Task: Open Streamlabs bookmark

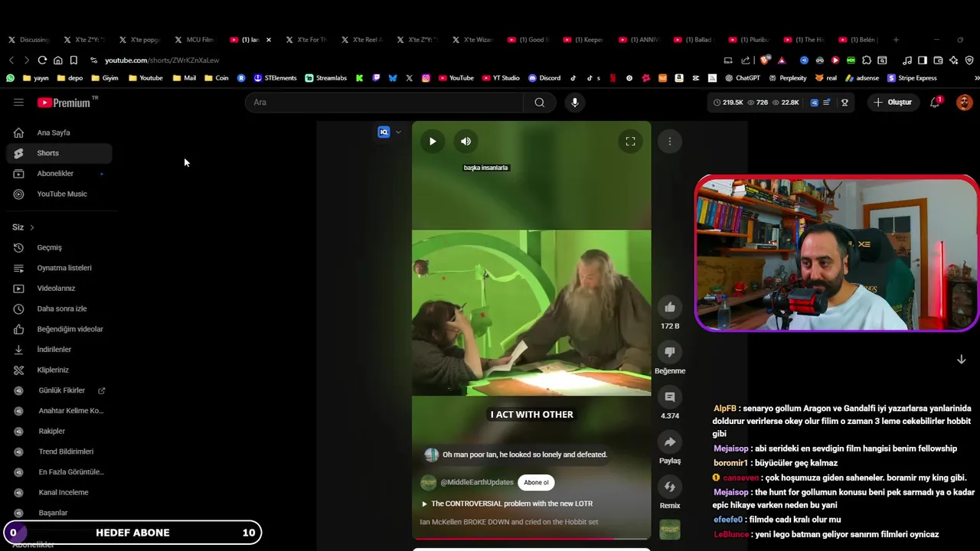Action: [325, 78]
